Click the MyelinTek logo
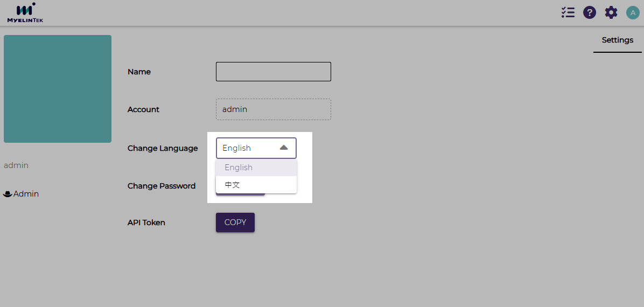This screenshot has height=307, width=644. (25, 12)
